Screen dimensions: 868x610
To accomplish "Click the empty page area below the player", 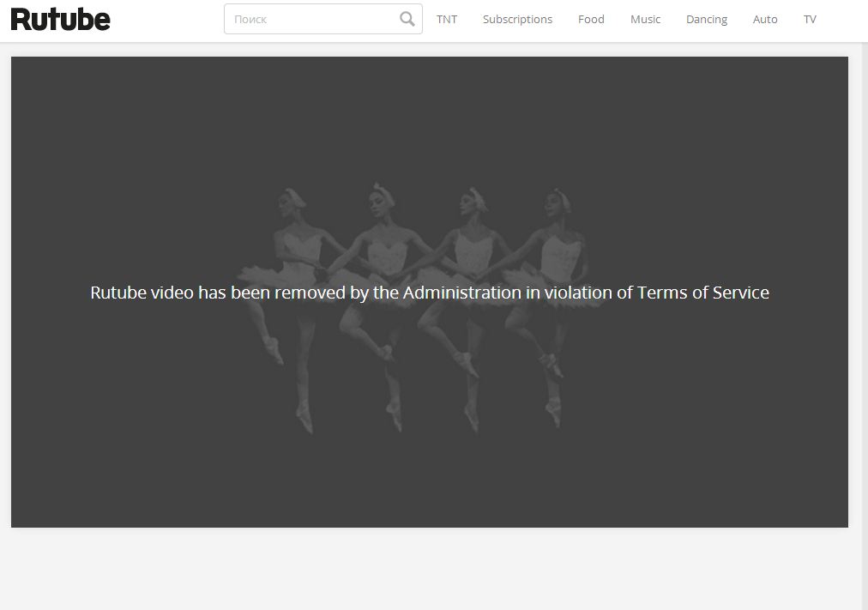I will click(x=429, y=568).
